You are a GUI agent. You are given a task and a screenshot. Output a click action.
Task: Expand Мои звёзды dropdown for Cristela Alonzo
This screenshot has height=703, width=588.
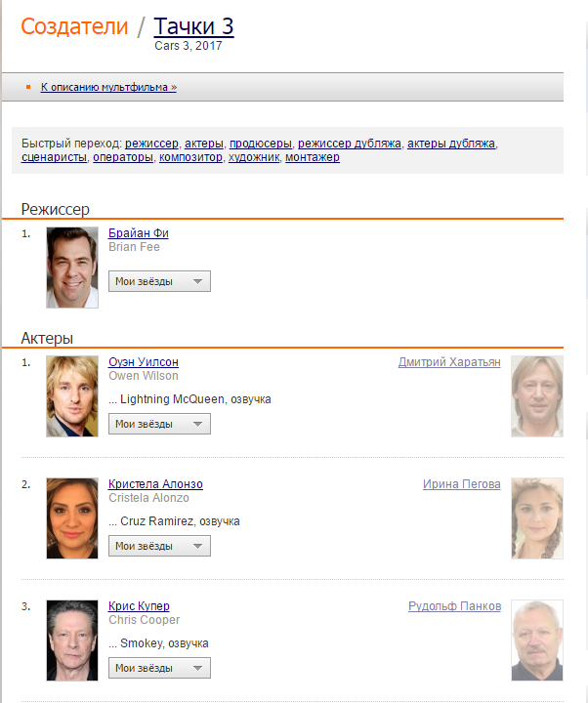click(x=159, y=546)
